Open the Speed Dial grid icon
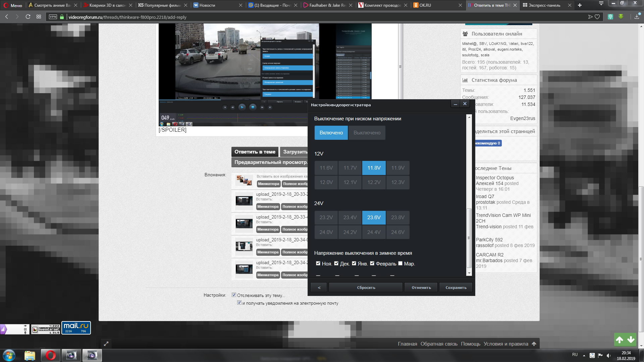 pyautogui.click(x=39, y=17)
